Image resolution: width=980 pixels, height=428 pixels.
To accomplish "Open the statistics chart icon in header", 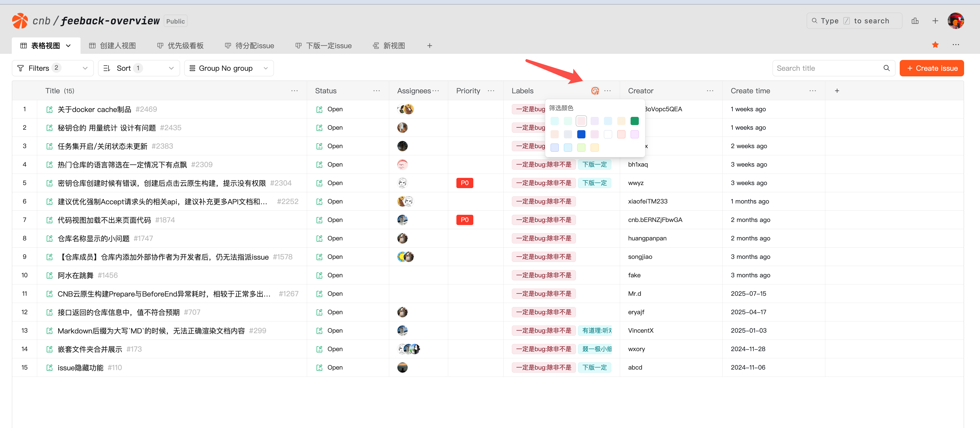I will pyautogui.click(x=915, y=21).
